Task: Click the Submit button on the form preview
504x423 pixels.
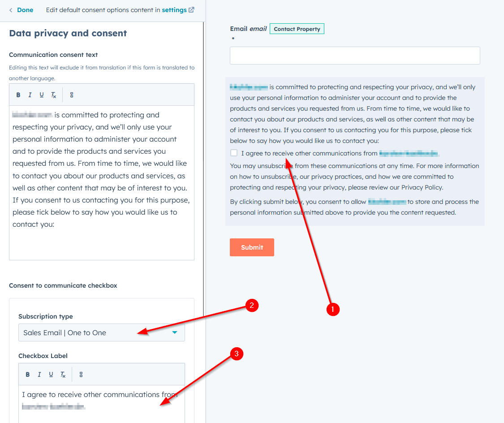Action: point(252,247)
